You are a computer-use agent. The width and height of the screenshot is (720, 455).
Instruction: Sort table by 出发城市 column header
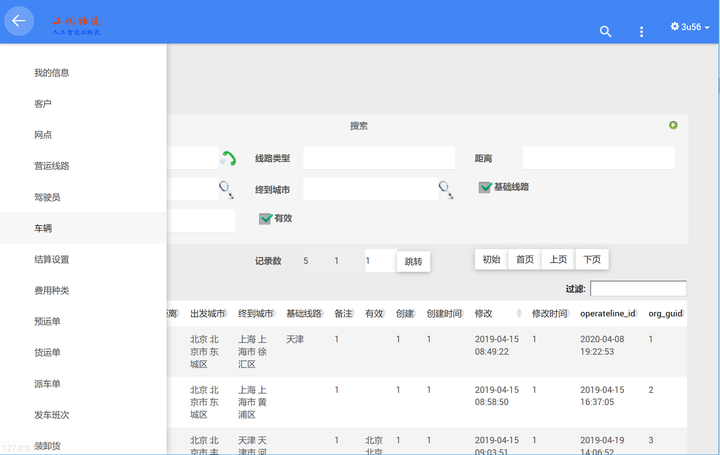tap(208, 314)
